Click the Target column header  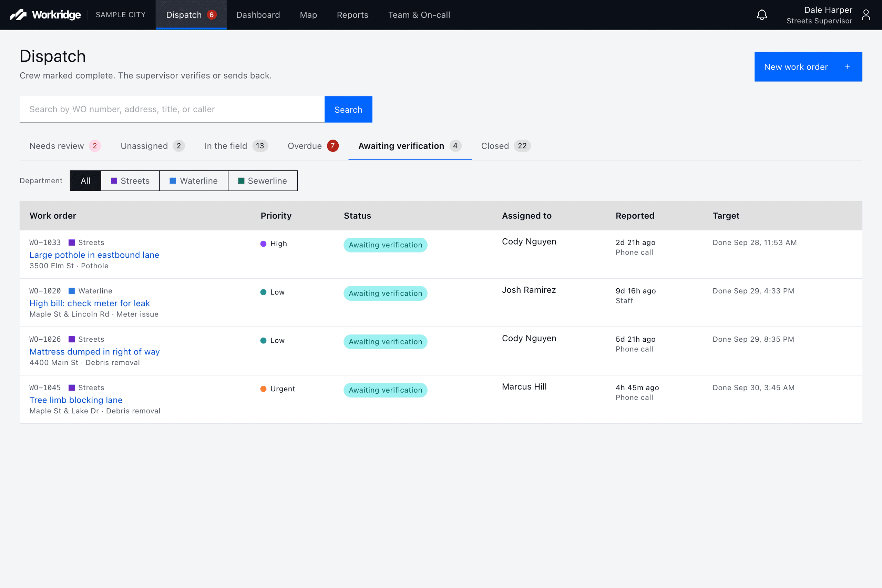tap(726, 216)
